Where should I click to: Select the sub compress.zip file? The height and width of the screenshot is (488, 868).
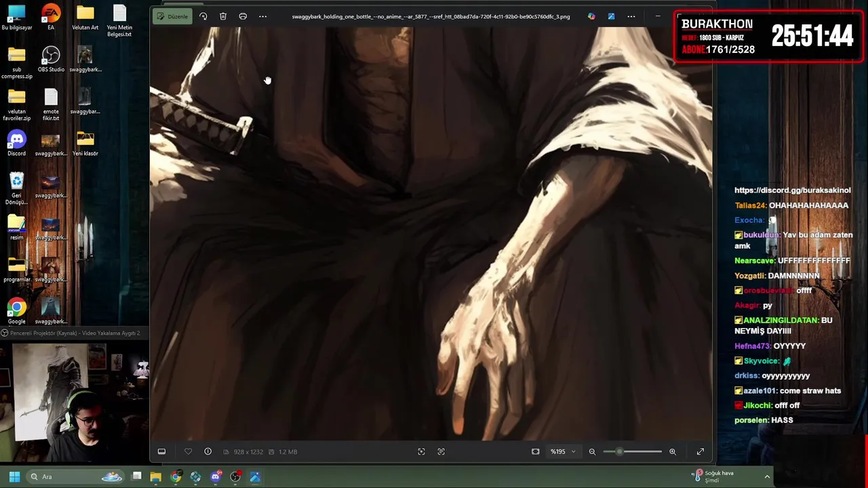point(17,64)
